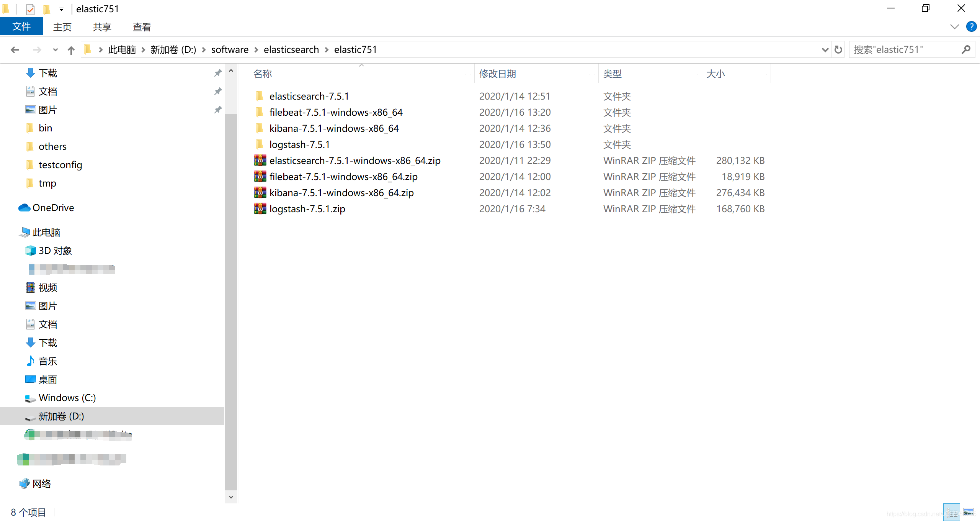Expand the ribbon with the chevron
Image resolution: width=980 pixels, height=521 pixels.
[954, 26]
